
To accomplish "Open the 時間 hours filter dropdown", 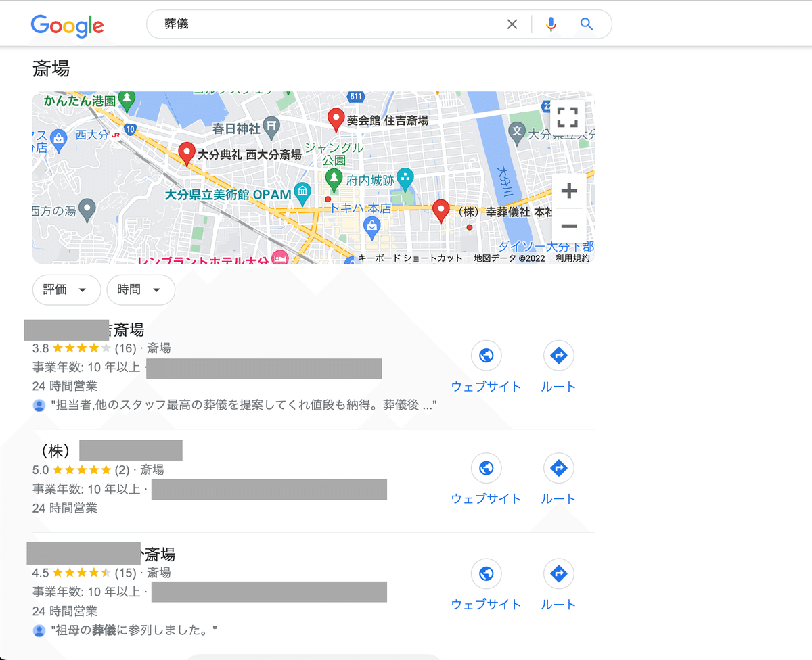I will click(x=141, y=290).
